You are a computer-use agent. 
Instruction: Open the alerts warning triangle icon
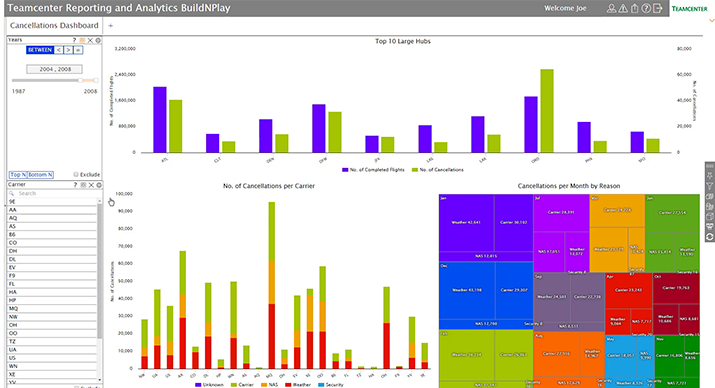coord(622,8)
